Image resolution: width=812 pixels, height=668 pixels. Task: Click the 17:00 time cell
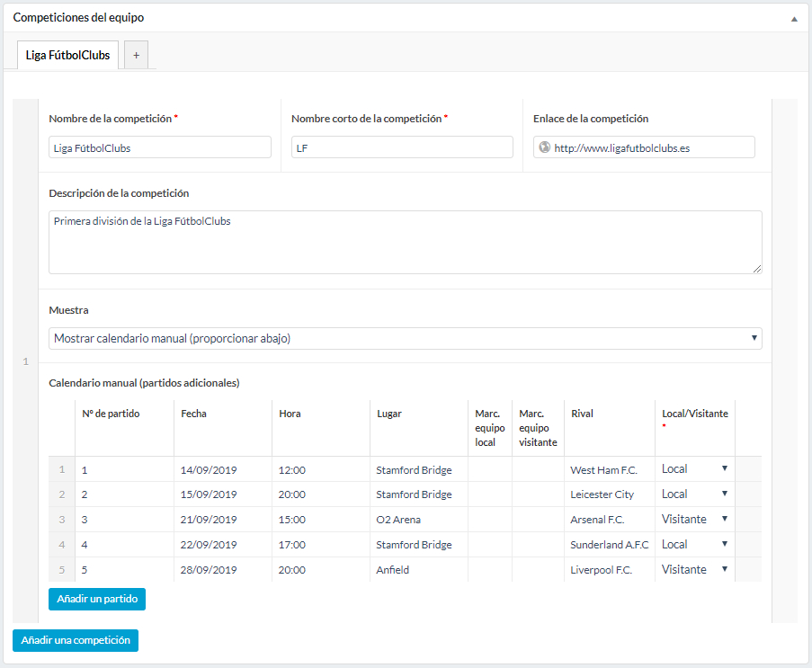[320, 545]
